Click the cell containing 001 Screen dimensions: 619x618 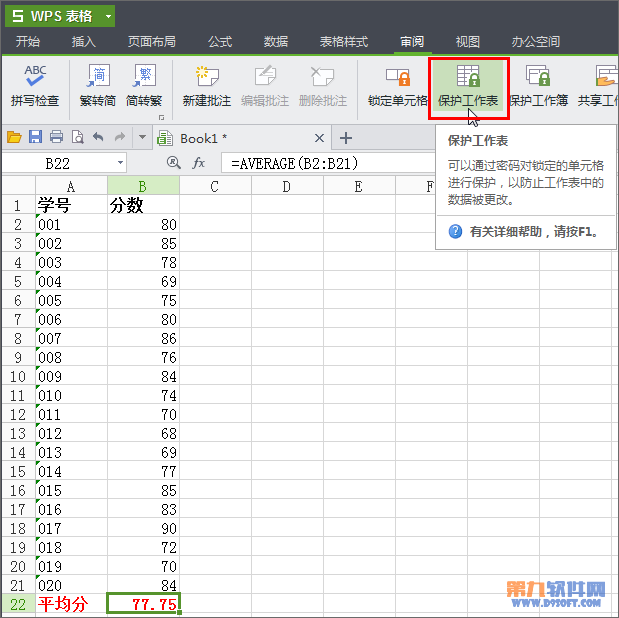[71, 224]
